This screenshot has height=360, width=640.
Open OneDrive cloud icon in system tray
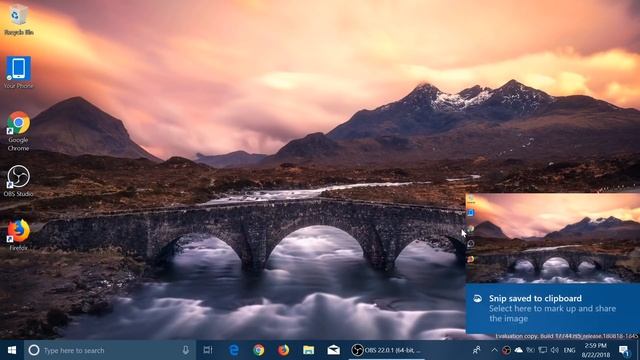point(518,350)
